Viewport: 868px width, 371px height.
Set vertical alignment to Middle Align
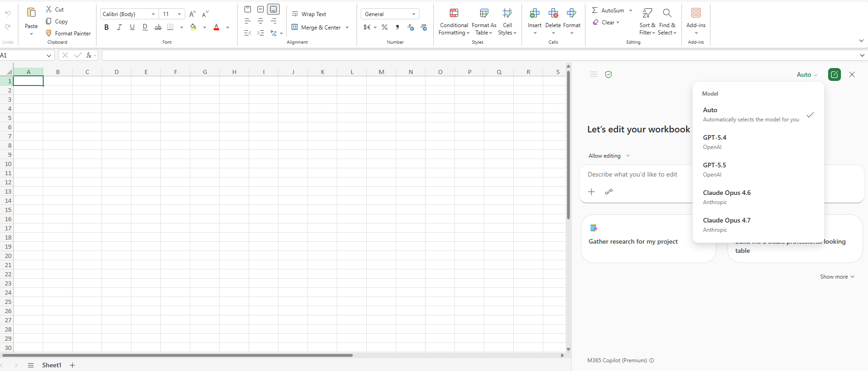(261, 9)
